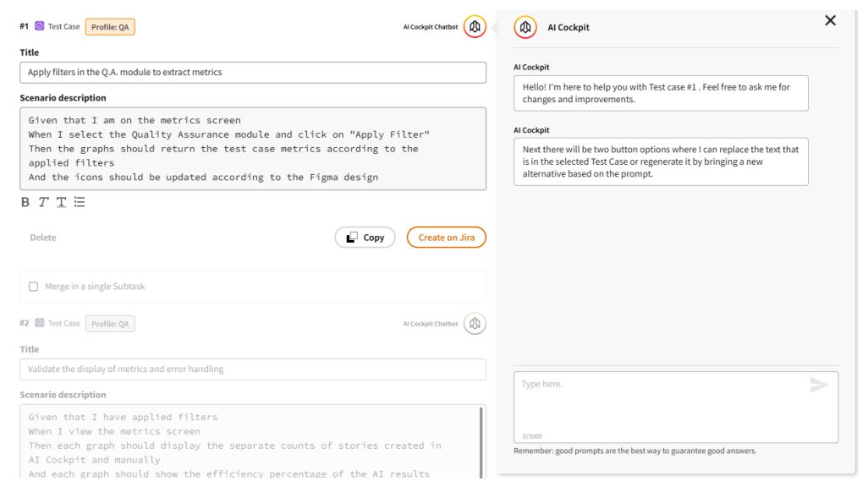
Task: Apply bold formatting to scenario text
Action: (25, 202)
